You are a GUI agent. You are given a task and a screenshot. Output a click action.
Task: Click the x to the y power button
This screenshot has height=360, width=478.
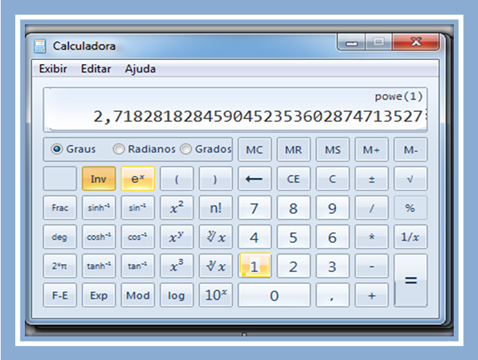pyautogui.click(x=177, y=237)
